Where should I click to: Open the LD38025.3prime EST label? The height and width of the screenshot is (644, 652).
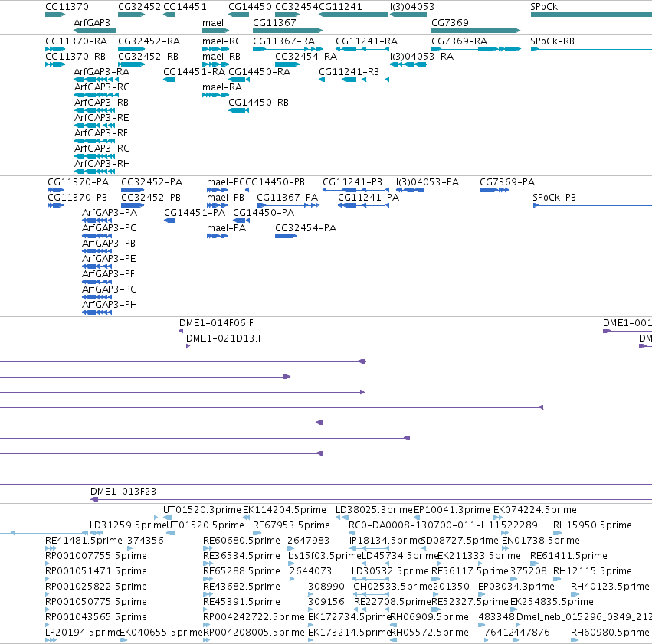click(374, 510)
